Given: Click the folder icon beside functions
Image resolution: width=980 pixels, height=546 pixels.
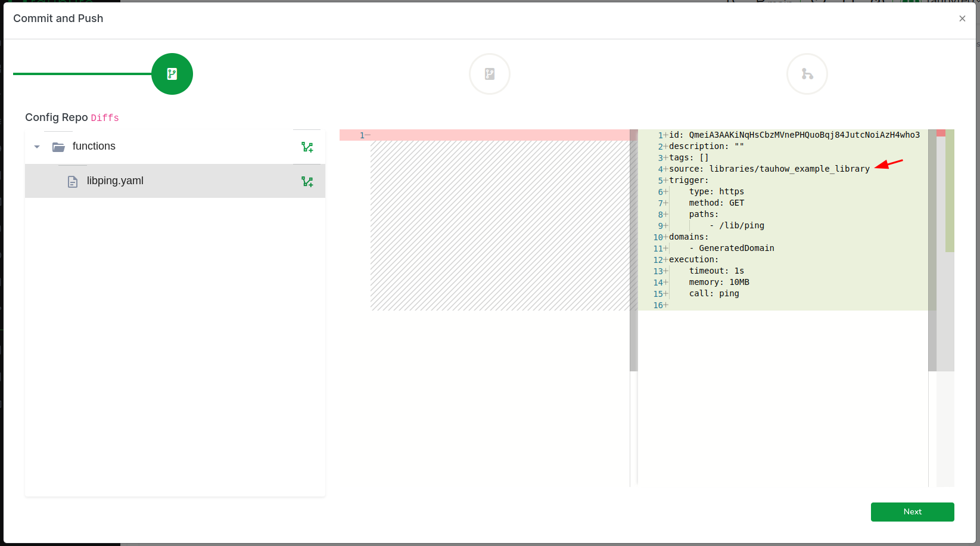Looking at the screenshot, I should coord(58,147).
